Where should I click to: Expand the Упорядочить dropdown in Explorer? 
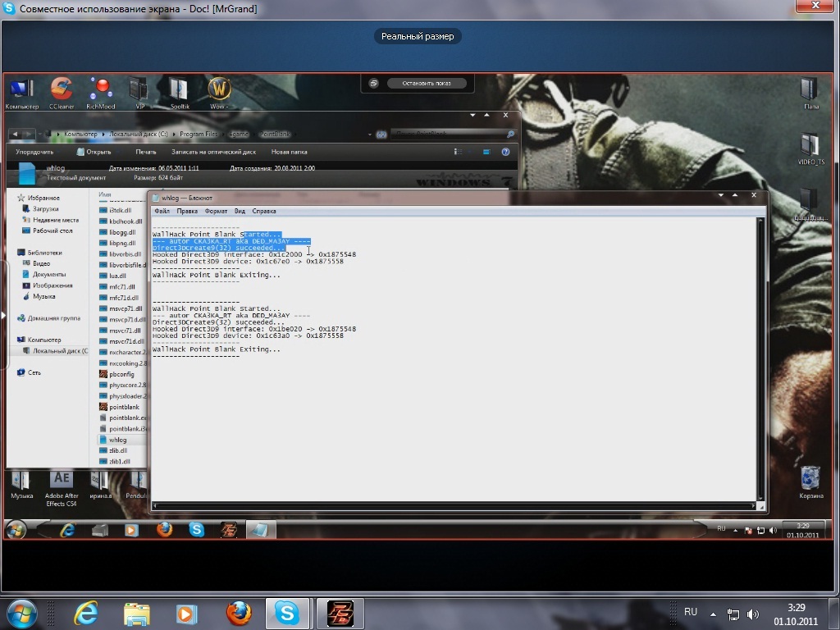click(37, 152)
